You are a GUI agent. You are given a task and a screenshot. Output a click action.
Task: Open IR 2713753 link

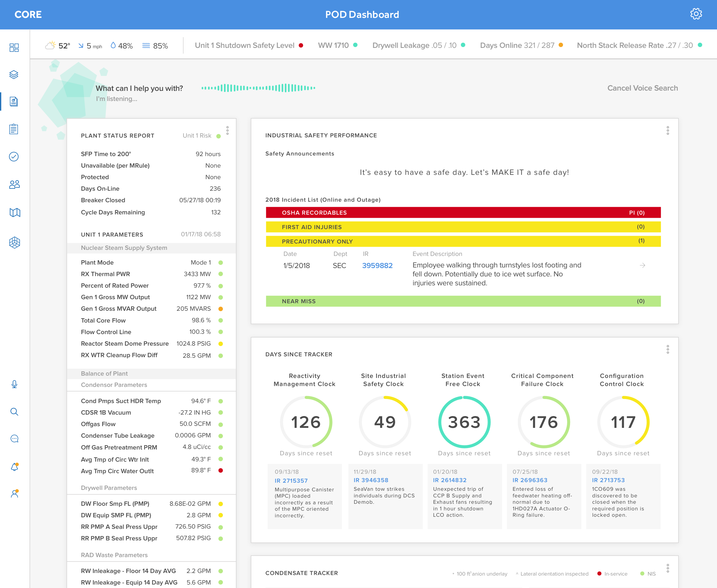pyautogui.click(x=608, y=480)
